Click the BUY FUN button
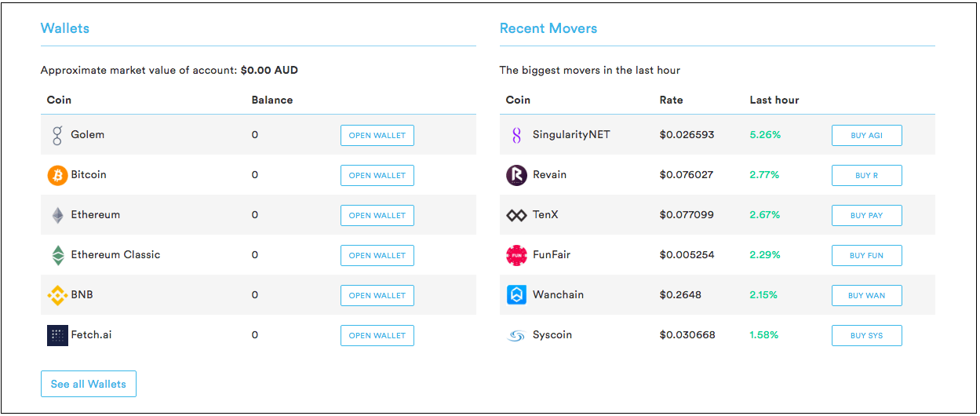Screen dimensions: 980x416 867,255
